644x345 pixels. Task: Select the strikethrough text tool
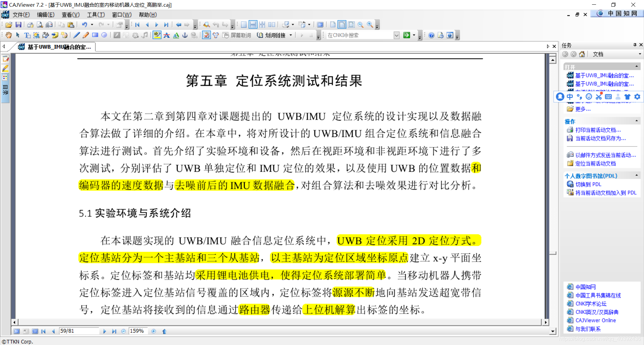pos(166,35)
